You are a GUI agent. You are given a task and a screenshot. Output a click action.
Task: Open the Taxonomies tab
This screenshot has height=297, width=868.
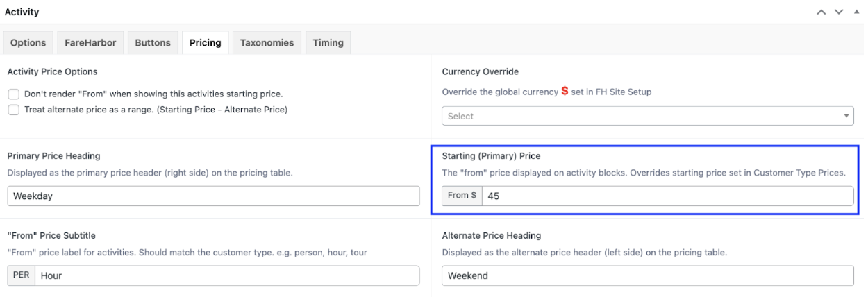tap(267, 42)
